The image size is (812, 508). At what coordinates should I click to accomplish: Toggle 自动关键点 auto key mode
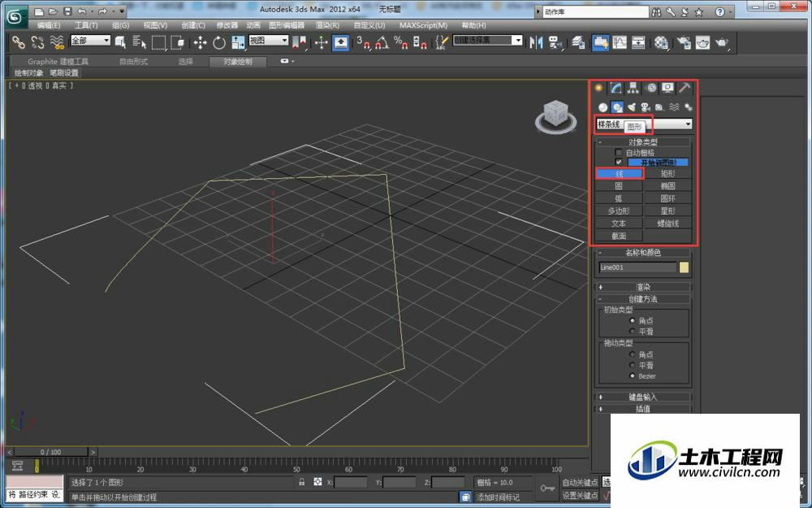pyautogui.click(x=580, y=483)
